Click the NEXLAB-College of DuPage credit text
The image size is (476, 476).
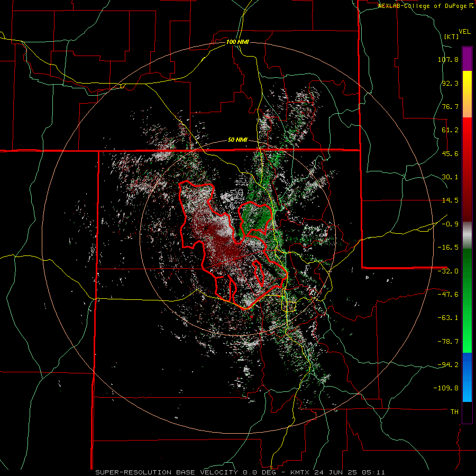point(423,6)
